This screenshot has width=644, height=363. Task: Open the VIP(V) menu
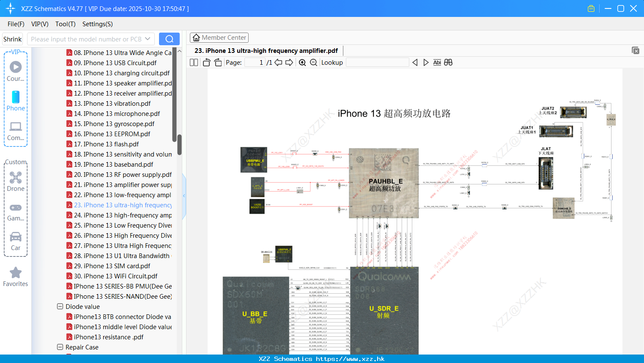coord(40,24)
